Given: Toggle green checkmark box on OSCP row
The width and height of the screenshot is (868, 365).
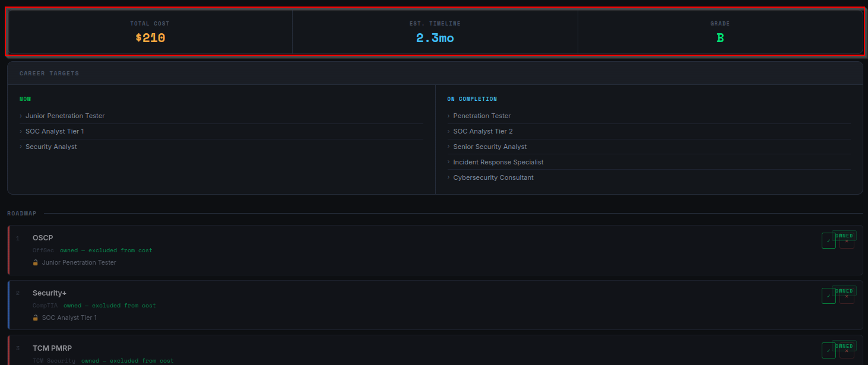Looking at the screenshot, I should (x=828, y=241).
